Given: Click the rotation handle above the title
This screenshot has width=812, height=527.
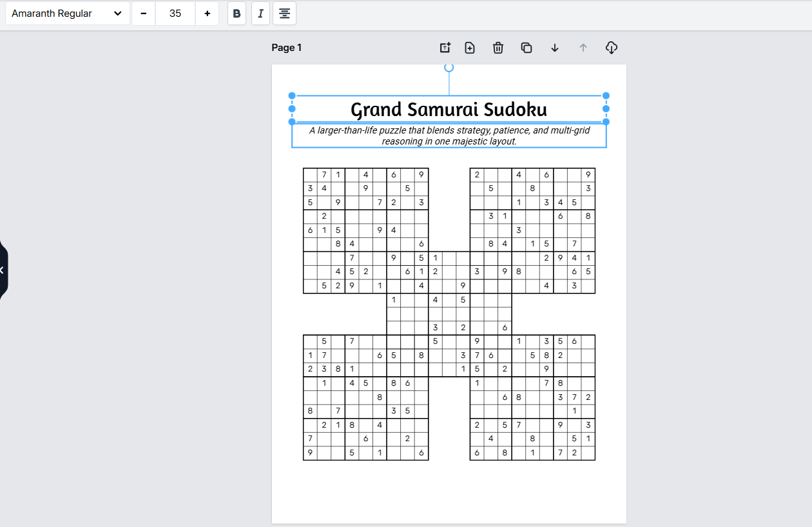Looking at the screenshot, I should [x=449, y=67].
